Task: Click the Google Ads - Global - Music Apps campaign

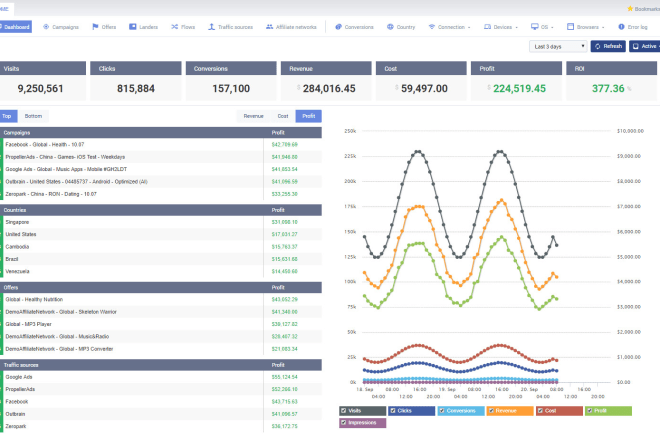Action: [x=161, y=169]
